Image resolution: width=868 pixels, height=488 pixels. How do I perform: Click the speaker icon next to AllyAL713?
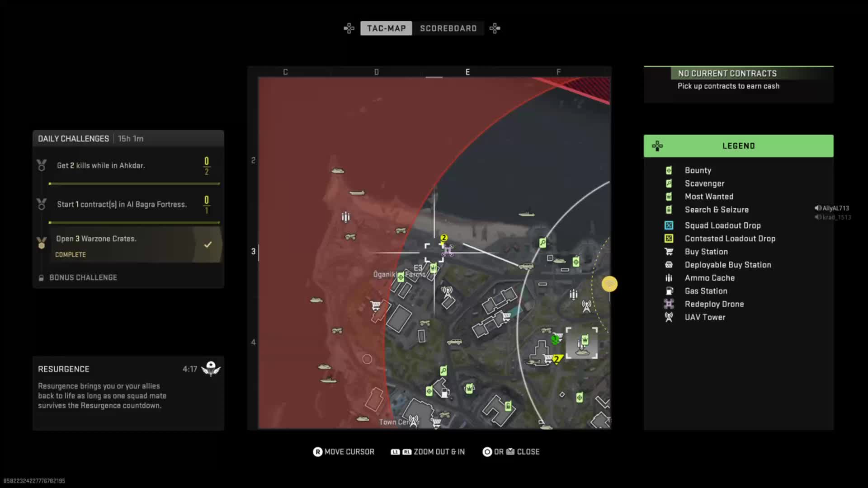[x=818, y=208]
